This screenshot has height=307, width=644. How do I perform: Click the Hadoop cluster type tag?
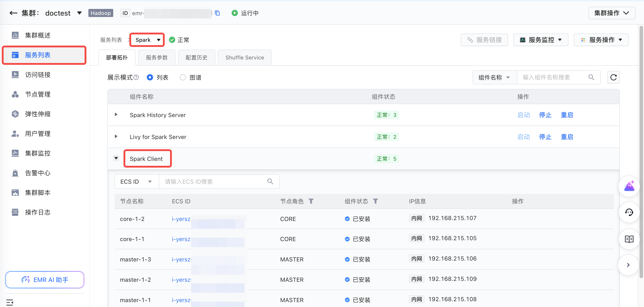pyautogui.click(x=101, y=13)
